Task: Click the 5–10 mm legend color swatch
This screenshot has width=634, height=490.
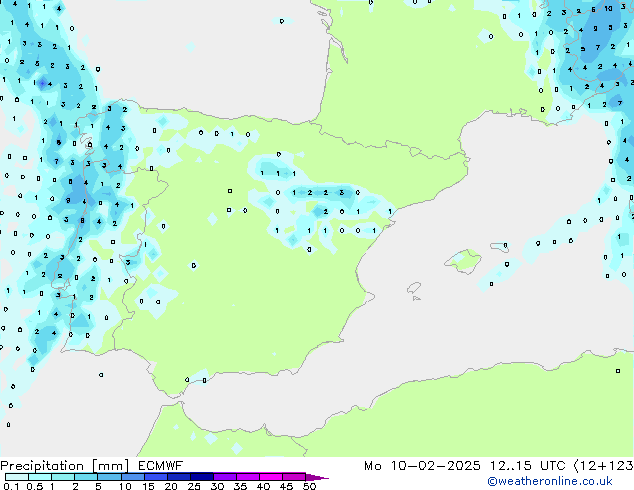Action: [x=109, y=477]
